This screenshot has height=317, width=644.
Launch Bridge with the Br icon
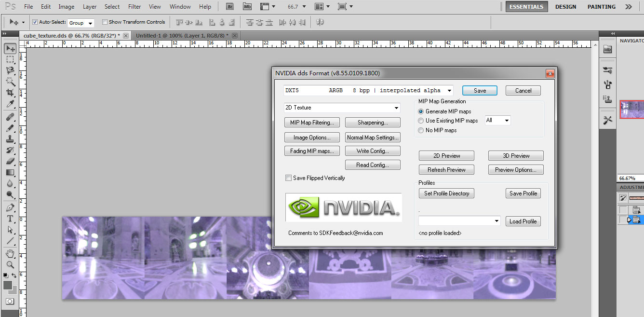230,7
